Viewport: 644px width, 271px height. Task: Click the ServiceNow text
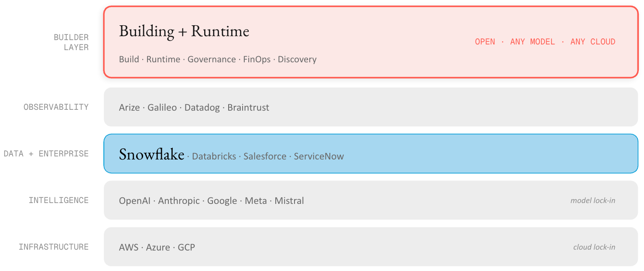tap(319, 156)
